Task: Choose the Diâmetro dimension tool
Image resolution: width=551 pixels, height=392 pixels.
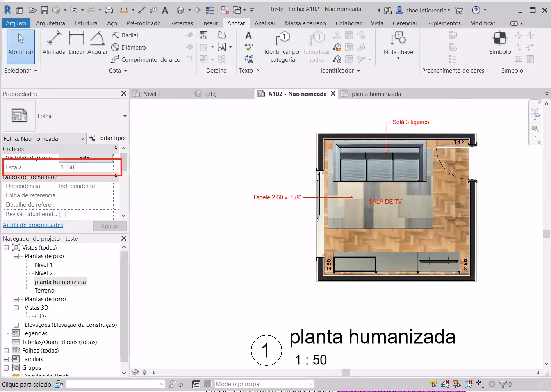Action: (129, 48)
